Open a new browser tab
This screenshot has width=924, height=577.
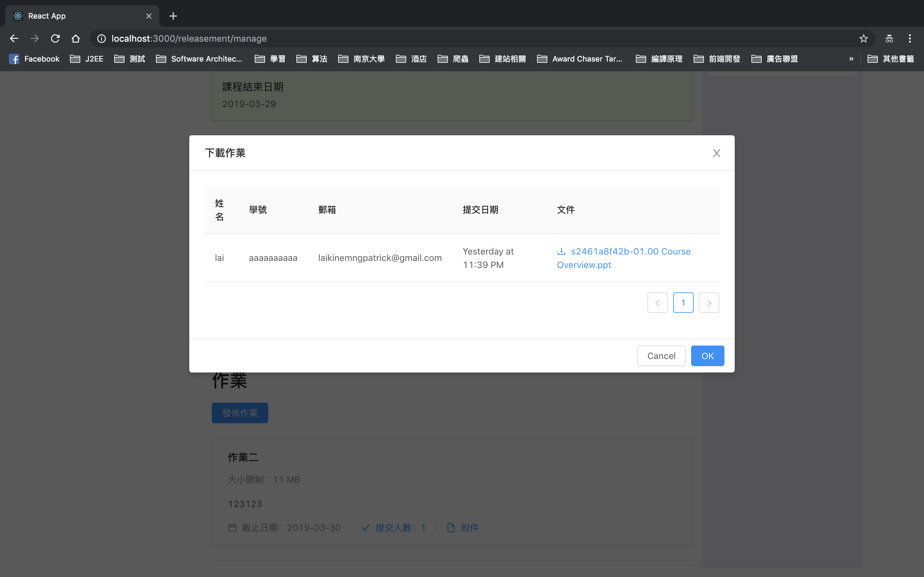173,16
